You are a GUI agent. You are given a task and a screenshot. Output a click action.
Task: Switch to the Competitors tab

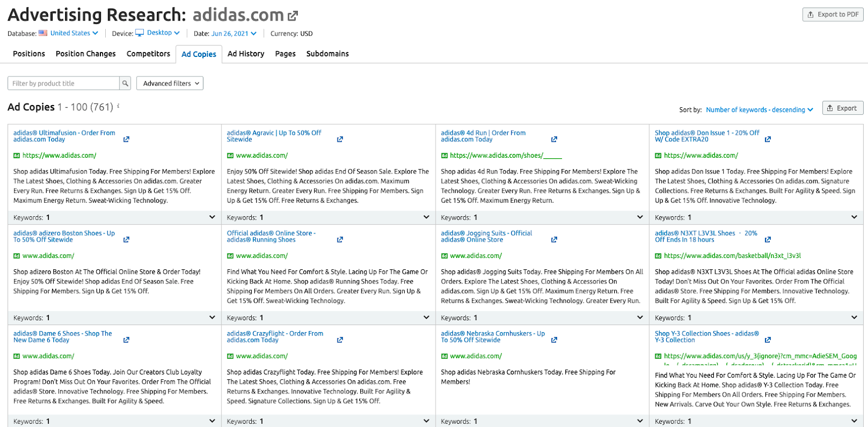click(x=148, y=54)
